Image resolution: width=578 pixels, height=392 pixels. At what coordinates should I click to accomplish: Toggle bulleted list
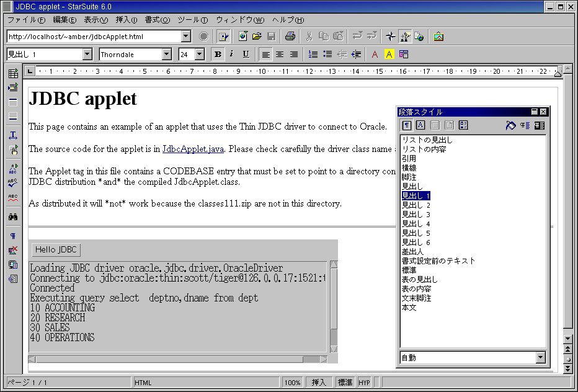[327, 55]
